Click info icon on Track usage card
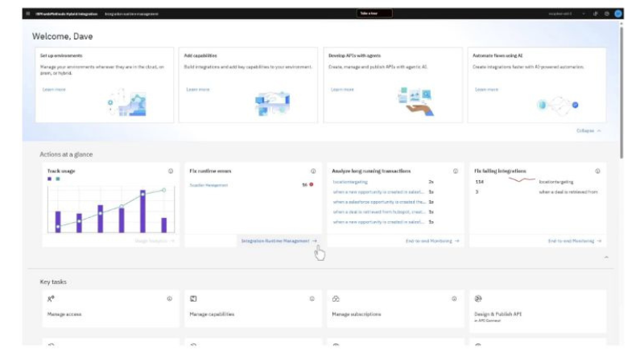Screen dimensions: 644x362 tap(171, 171)
